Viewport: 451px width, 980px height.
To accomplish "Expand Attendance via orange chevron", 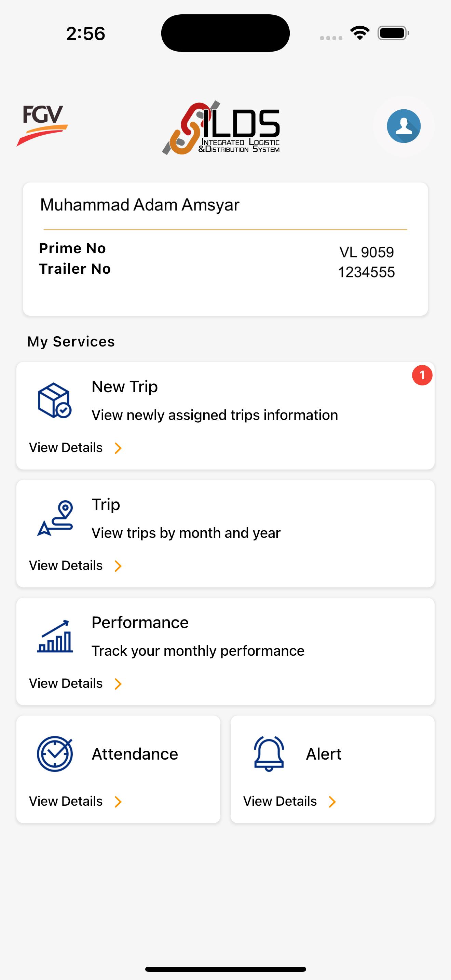I will tap(118, 802).
